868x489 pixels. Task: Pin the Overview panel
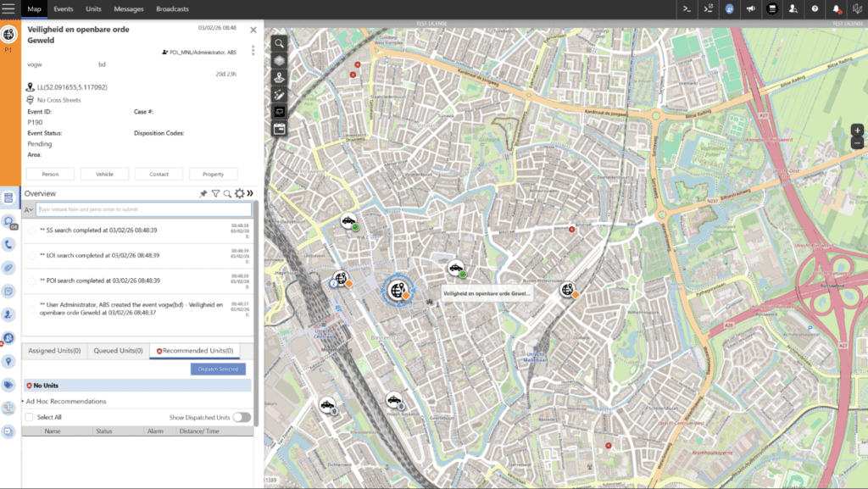pos(203,194)
